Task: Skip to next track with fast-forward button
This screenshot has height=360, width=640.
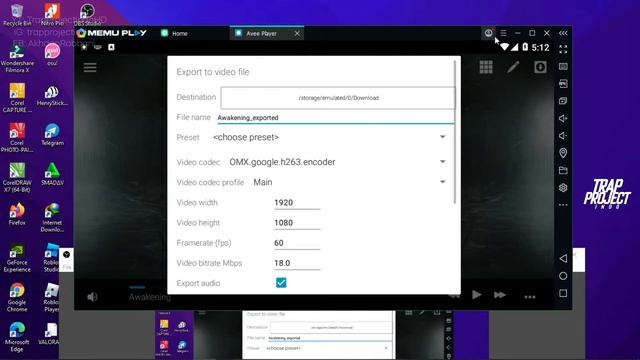Action: point(500,295)
